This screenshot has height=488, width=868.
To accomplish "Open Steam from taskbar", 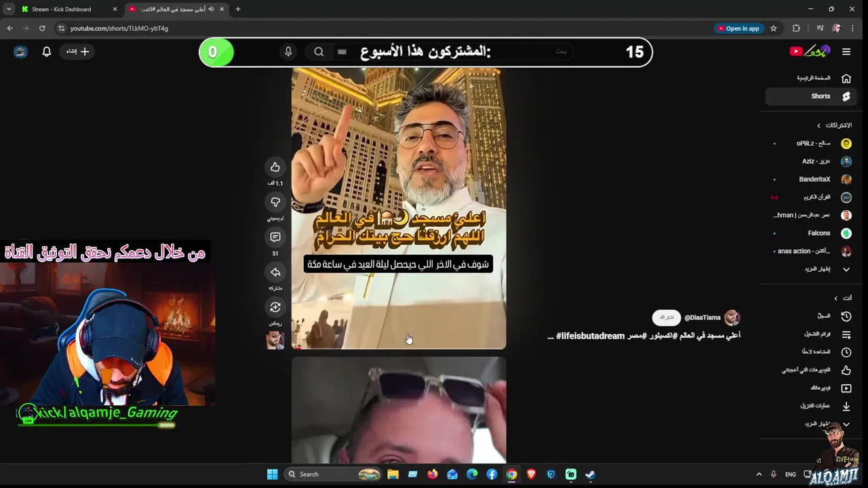I will (x=590, y=474).
